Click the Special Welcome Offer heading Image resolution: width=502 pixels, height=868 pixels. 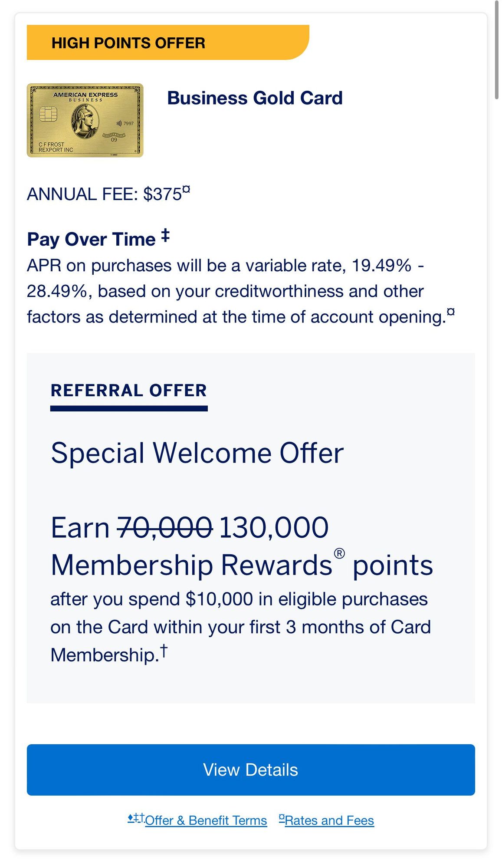pos(197,453)
